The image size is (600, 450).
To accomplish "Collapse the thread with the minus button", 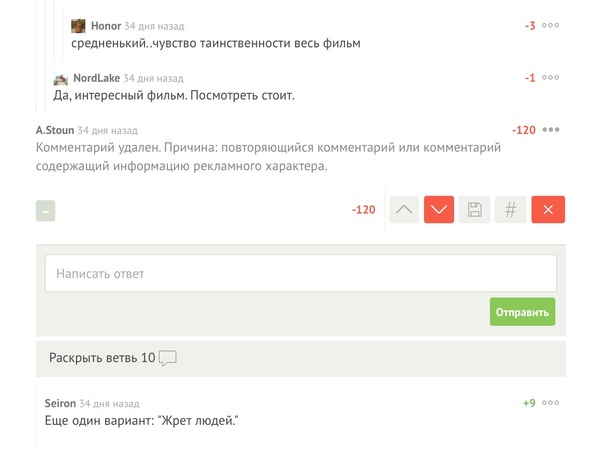I will pyautogui.click(x=46, y=211).
